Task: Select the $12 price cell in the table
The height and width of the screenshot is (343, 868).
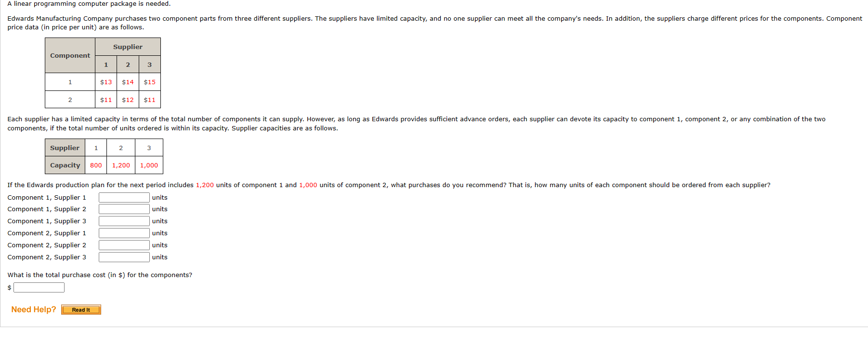Action: [x=128, y=100]
